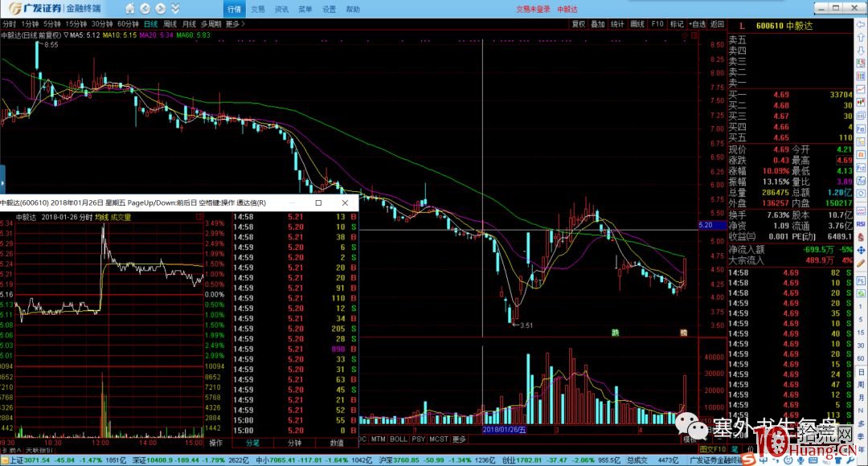Viewport: 868px width, 466px height.
Task: Open the 更多 periods dropdown
Action: coord(235,24)
